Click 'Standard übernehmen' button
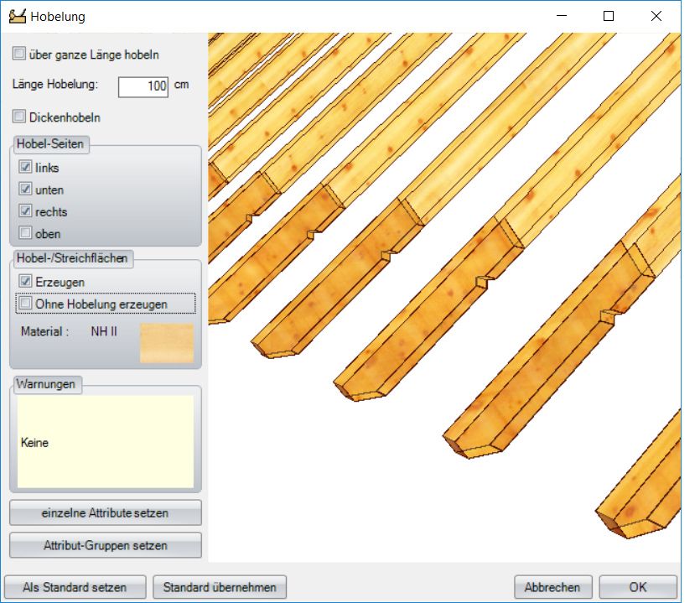Image resolution: width=700 pixels, height=603 pixels. click(x=220, y=587)
